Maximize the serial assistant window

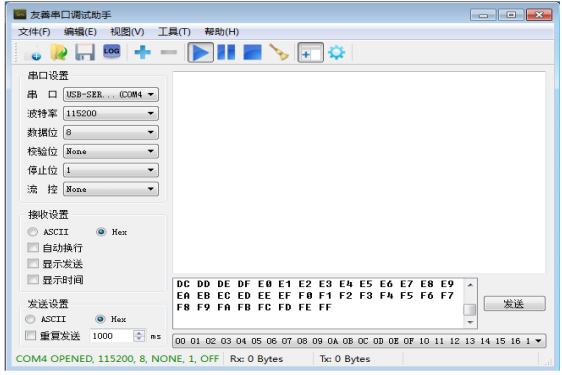[x=511, y=15]
